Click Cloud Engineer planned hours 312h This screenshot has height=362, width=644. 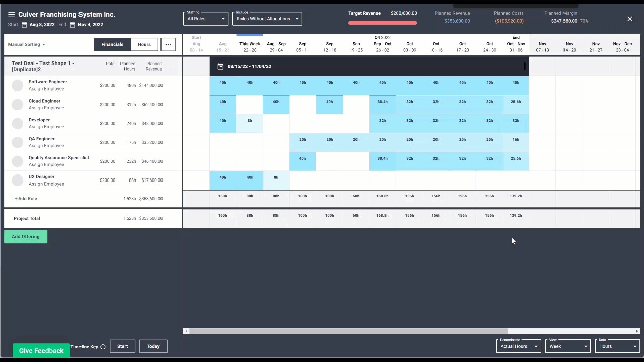tap(131, 105)
